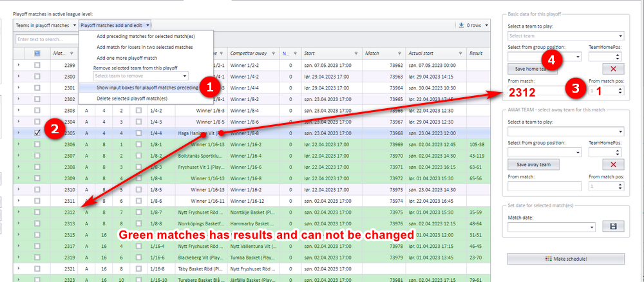Tick the second checkbox in row 1/8-3
The width and height of the screenshot is (644, 282).
tap(138, 167)
